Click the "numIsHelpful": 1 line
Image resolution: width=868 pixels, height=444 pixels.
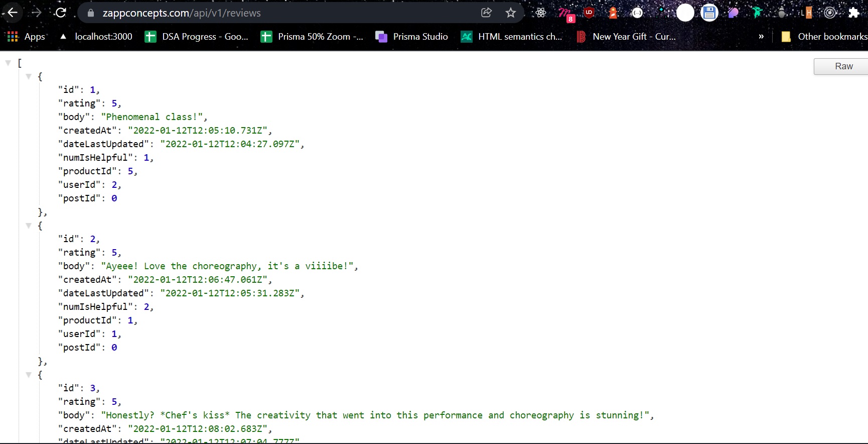106,158
